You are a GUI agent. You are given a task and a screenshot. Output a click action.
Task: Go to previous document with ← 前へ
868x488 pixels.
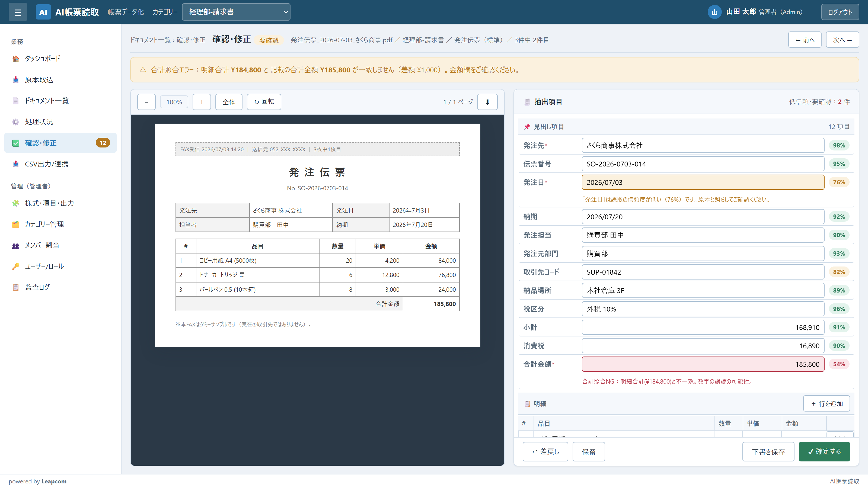[x=805, y=40]
